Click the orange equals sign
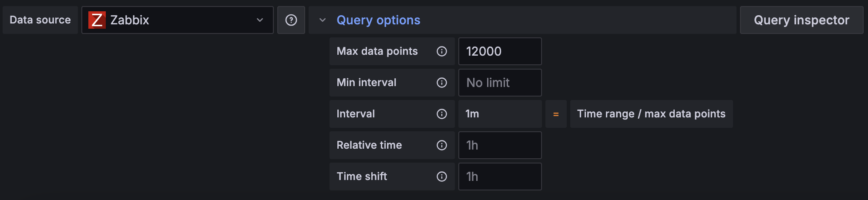 pyautogui.click(x=556, y=114)
